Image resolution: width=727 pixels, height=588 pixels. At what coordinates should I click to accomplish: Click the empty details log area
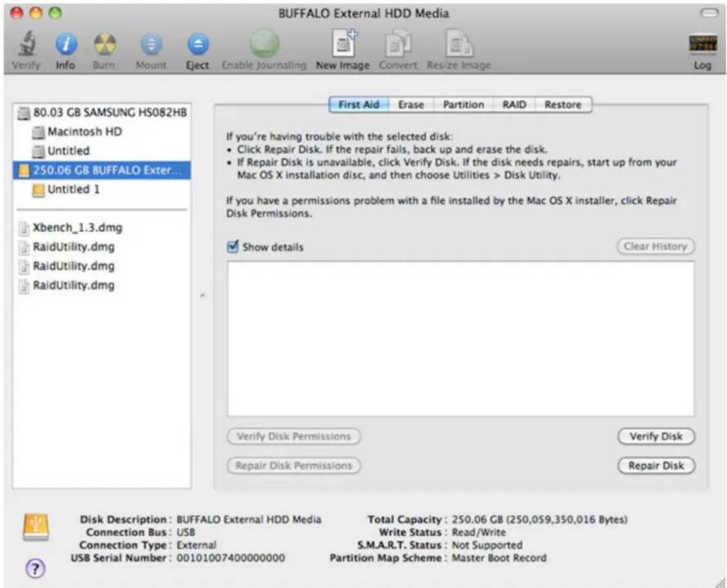pos(460,338)
